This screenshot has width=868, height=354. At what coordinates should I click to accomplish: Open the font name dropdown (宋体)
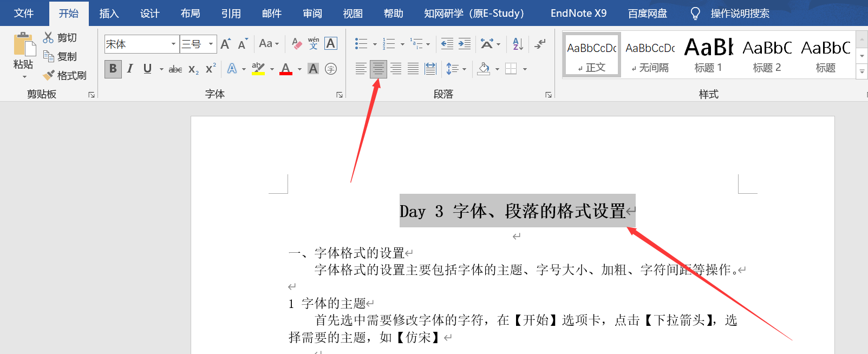pos(173,44)
